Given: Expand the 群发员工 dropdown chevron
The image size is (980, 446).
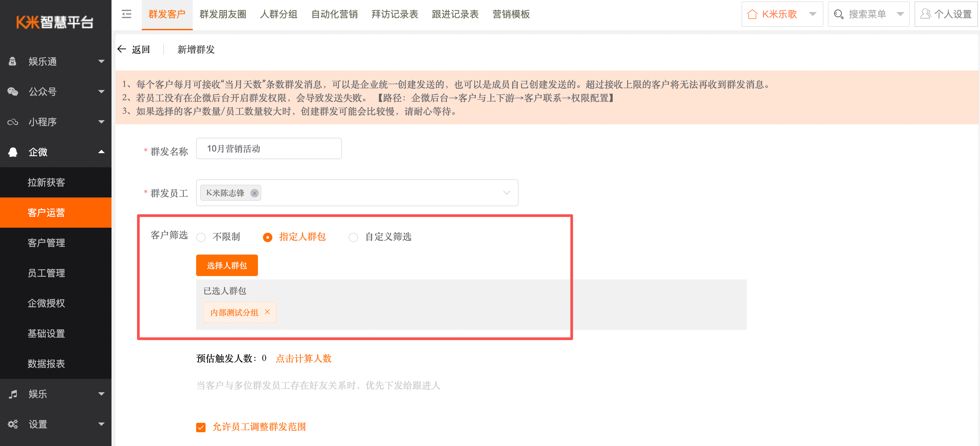Looking at the screenshot, I should pyautogui.click(x=506, y=193).
